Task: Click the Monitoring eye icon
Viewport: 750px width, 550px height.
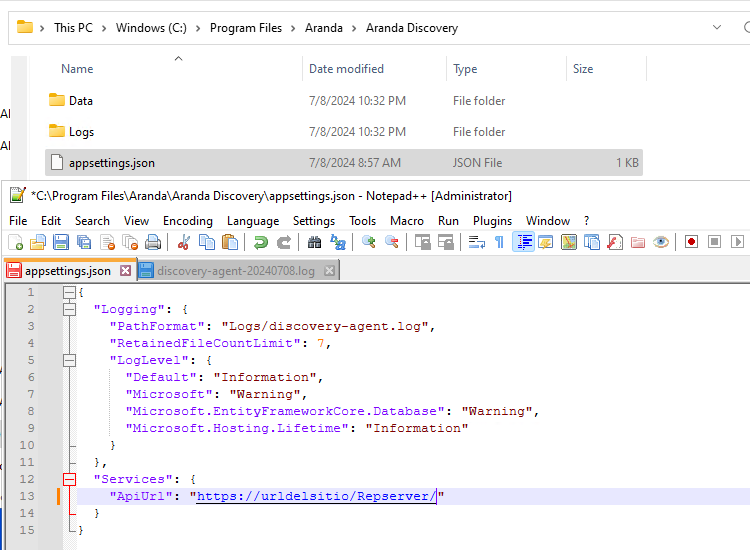Action: click(661, 242)
